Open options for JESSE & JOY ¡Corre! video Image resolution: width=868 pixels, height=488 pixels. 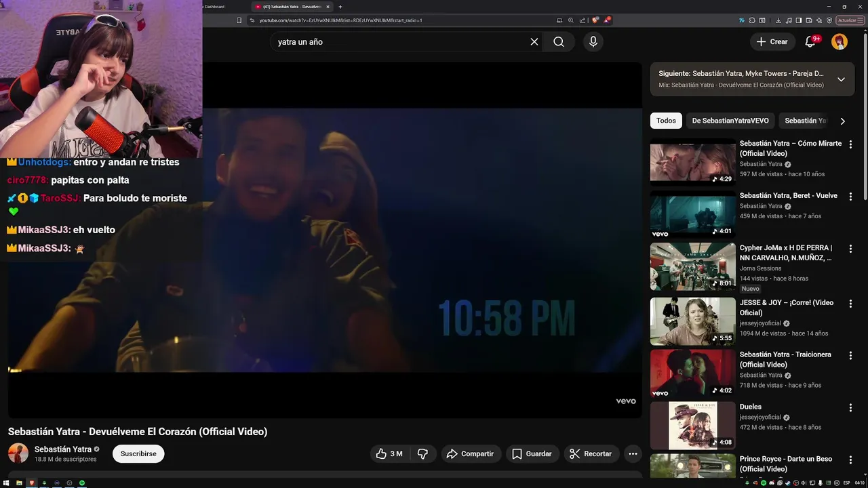(x=850, y=304)
